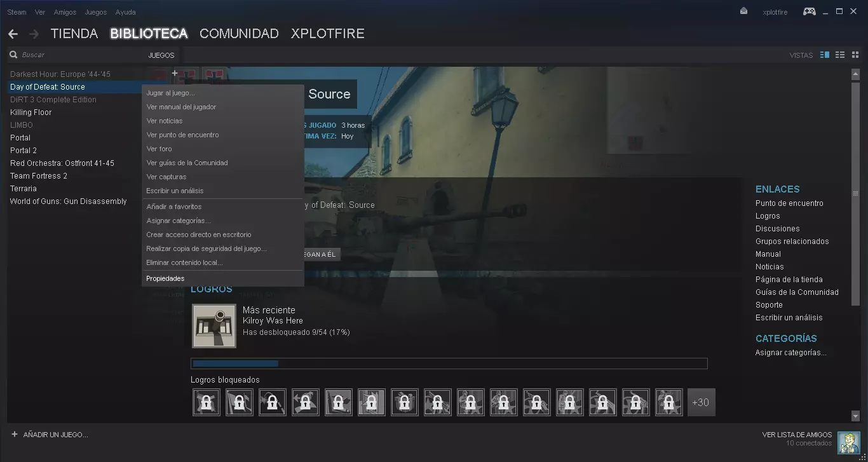Open the Logros link under Enlaces
The height and width of the screenshot is (462, 868).
click(768, 216)
